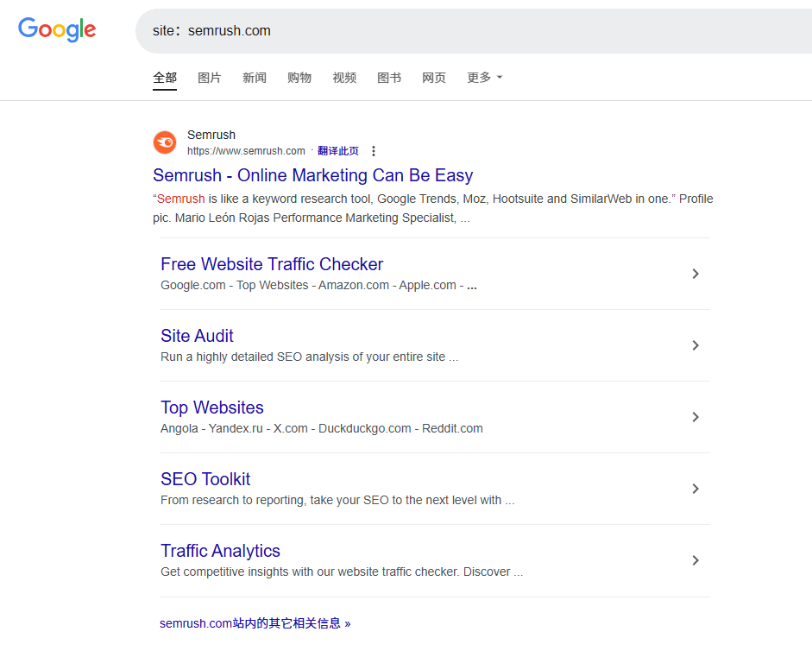Expand the Free Website Traffic Checker chevron
Screen dimensions: 812x657
click(x=696, y=274)
